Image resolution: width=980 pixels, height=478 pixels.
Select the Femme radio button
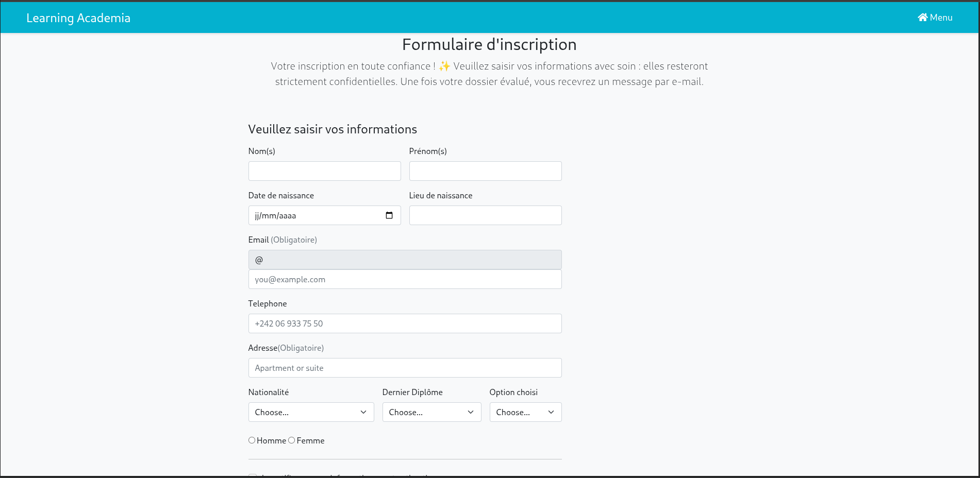(x=292, y=440)
